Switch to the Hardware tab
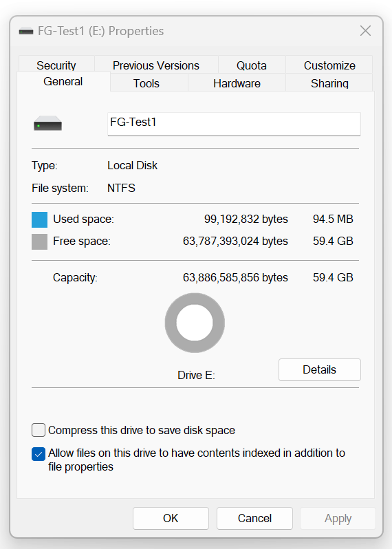Viewport: 392px width, 549px height. (x=237, y=83)
